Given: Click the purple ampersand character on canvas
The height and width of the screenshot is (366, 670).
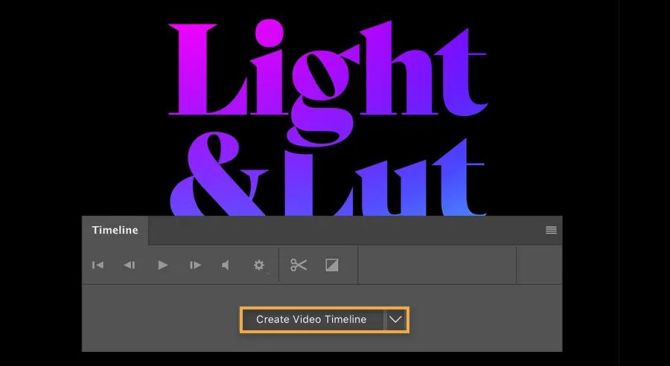Looking at the screenshot, I should click(x=219, y=174).
